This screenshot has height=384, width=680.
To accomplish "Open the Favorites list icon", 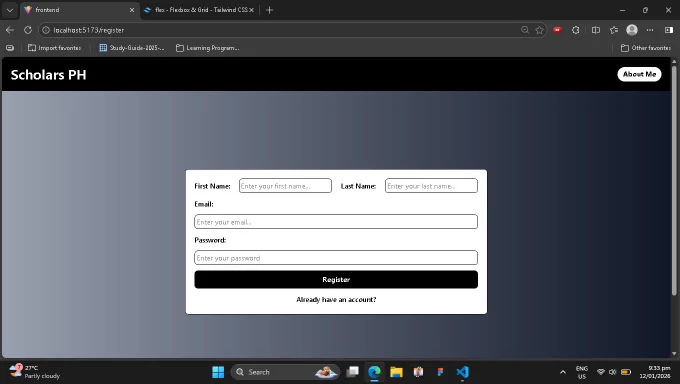I will 614,30.
